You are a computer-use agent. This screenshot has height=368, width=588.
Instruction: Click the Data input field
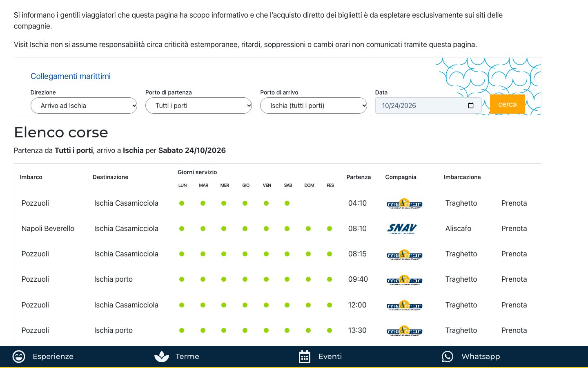click(428, 105)
